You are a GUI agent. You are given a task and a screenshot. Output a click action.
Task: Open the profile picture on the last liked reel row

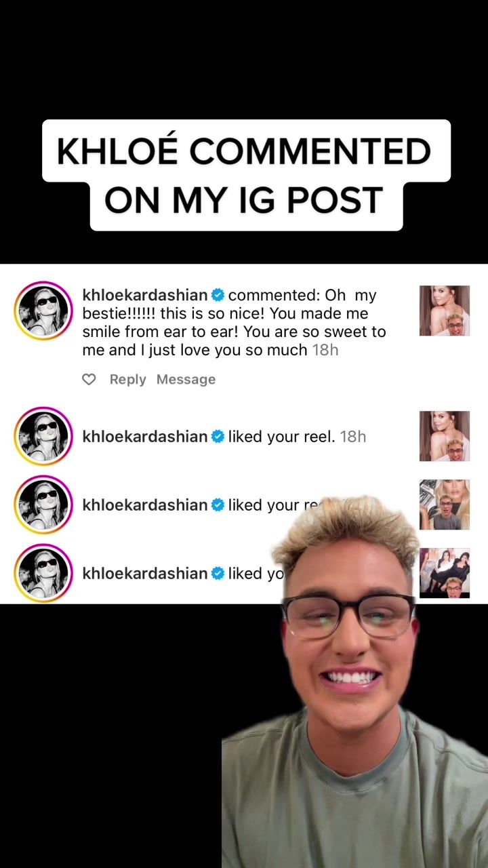tap(43, 574)
